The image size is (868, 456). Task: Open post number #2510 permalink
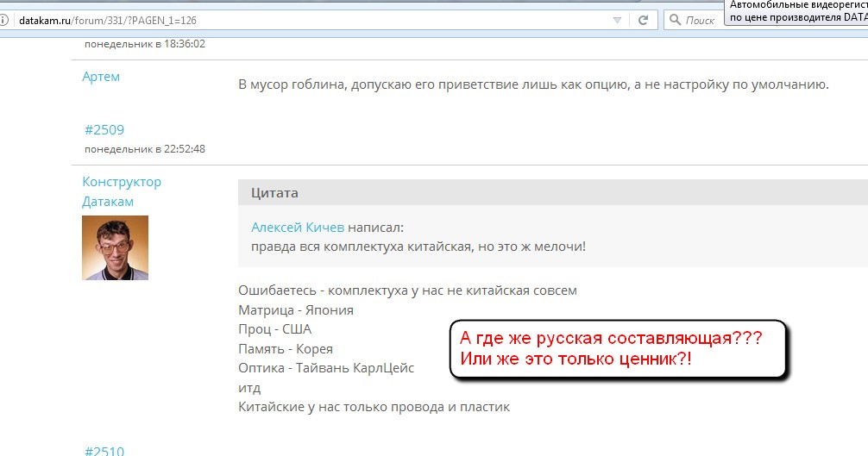104,451
